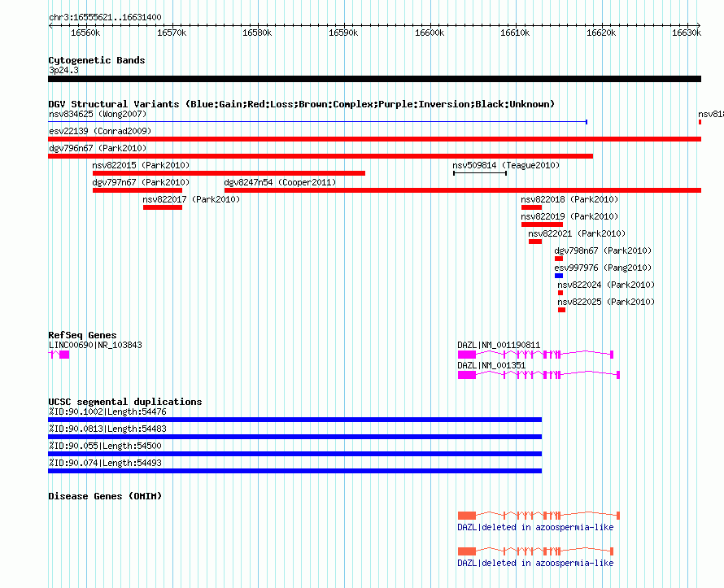
Task: Select variant label nsv822017 (Park2010)
Action: (x=191, y=199)
